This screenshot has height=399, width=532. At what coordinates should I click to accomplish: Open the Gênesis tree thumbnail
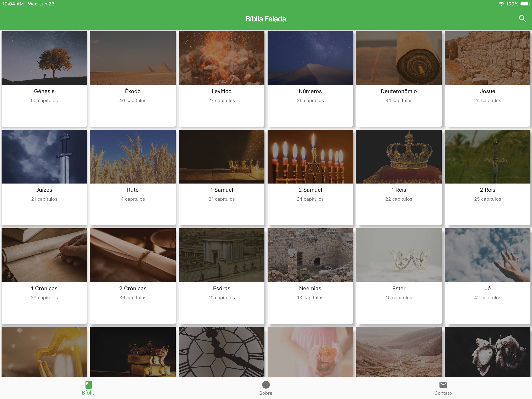[44, 58]
